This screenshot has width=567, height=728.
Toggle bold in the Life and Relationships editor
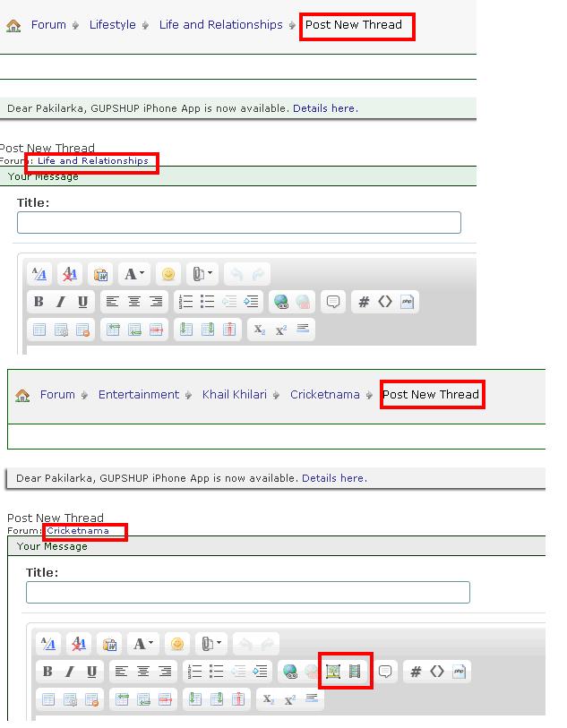(x=39, y=302)
